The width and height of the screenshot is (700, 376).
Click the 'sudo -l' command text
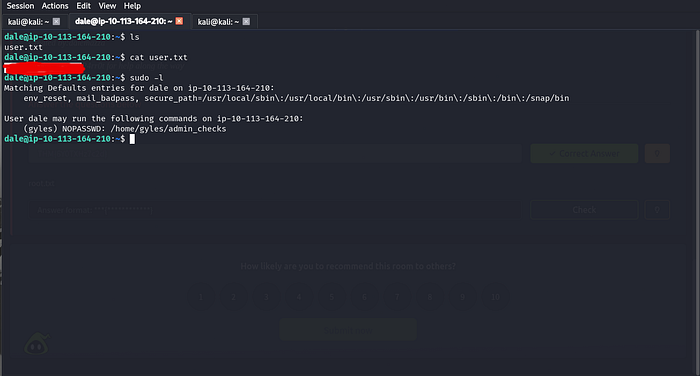[x=146, y=78]
